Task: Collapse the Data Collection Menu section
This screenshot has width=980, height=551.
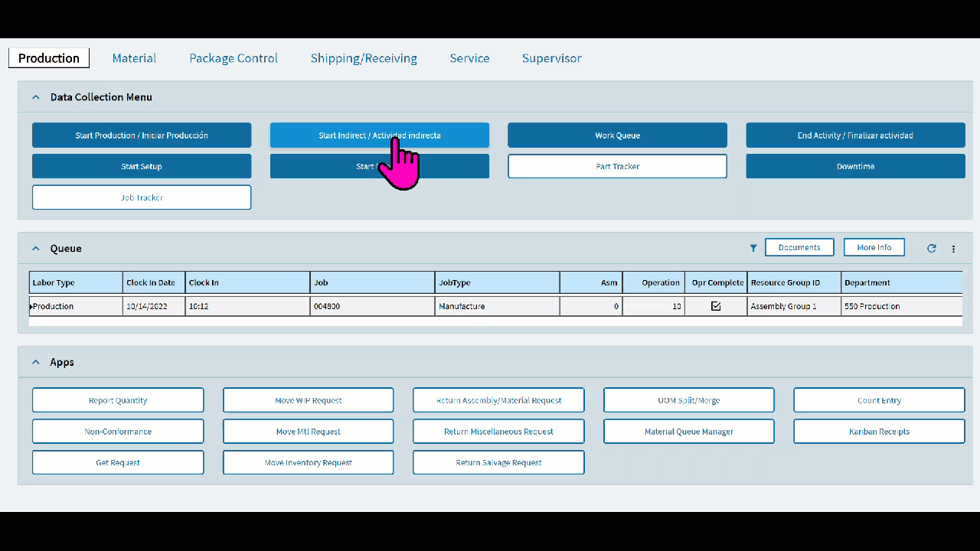Action: click(35, 97)
